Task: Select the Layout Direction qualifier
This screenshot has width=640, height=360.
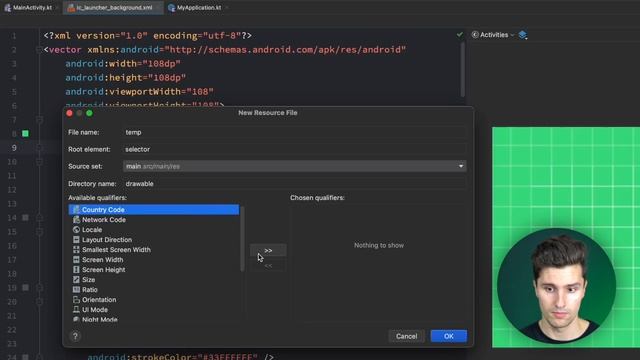Action: (x=154, y=240)
